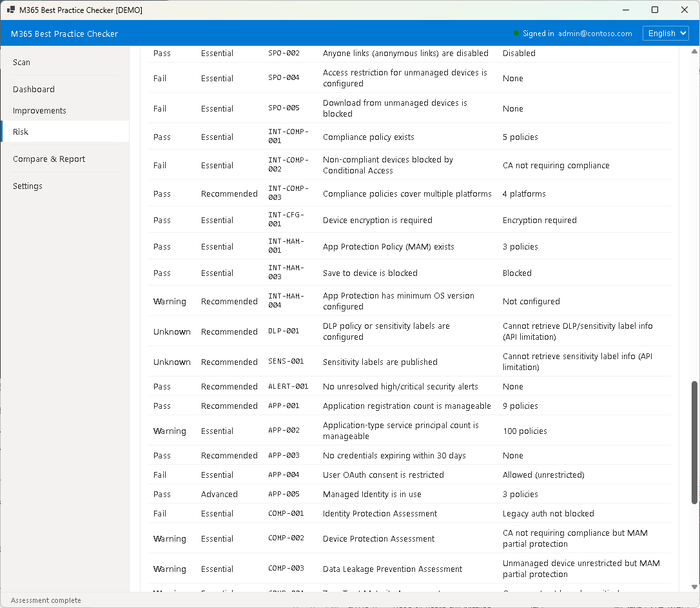
Task: Maximize the application window
Action: pos(655,10)
